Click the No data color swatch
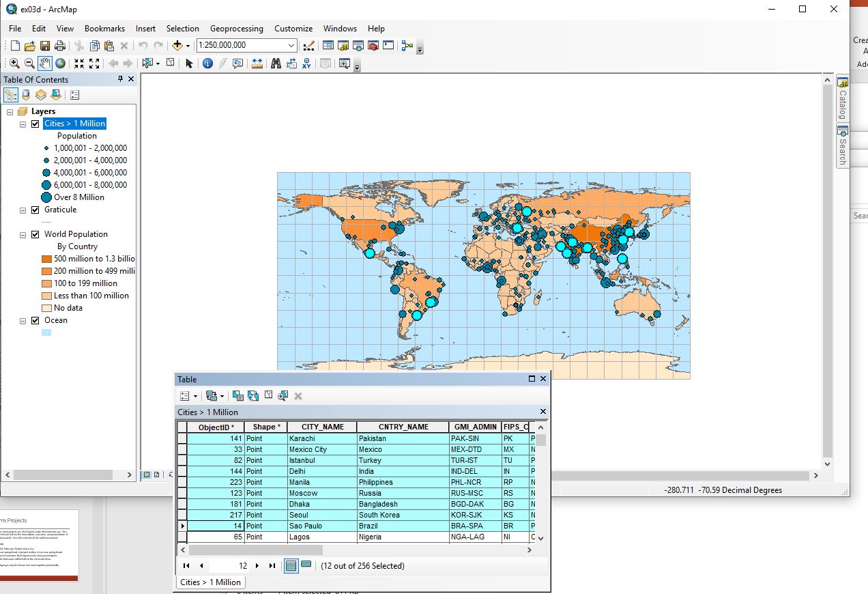 point(46,308)
